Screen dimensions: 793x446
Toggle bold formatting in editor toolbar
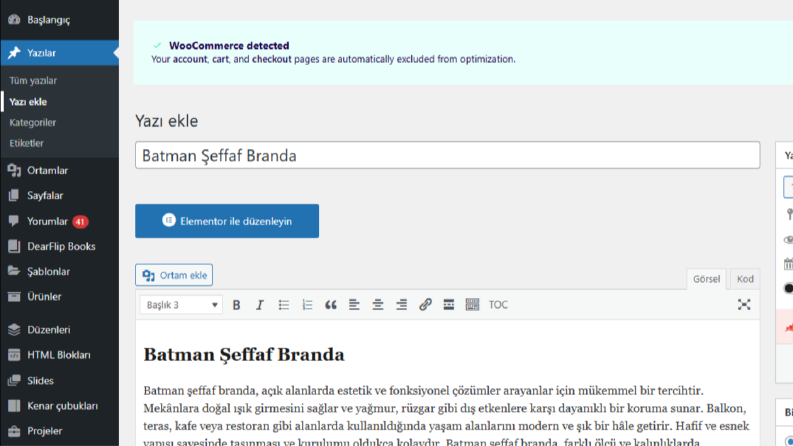pyautogui.click(x=236, y=305)
